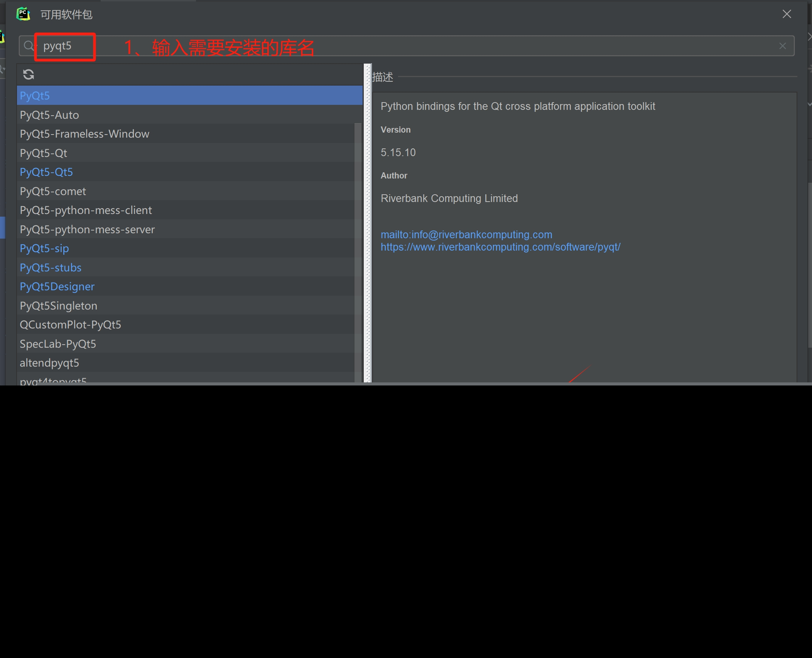Select PyQt5-Qt package

click(x=186, y=153)
